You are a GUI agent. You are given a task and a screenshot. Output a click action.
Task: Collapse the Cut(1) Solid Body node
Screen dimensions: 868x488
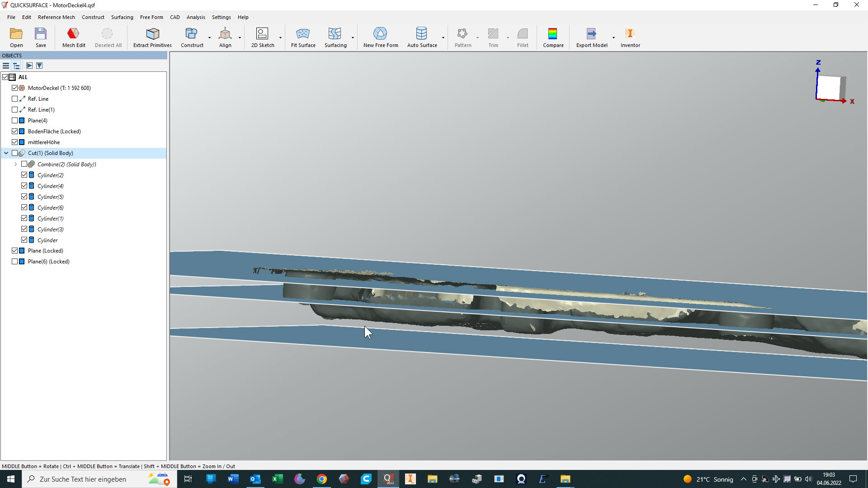click(x=6, y=153)
